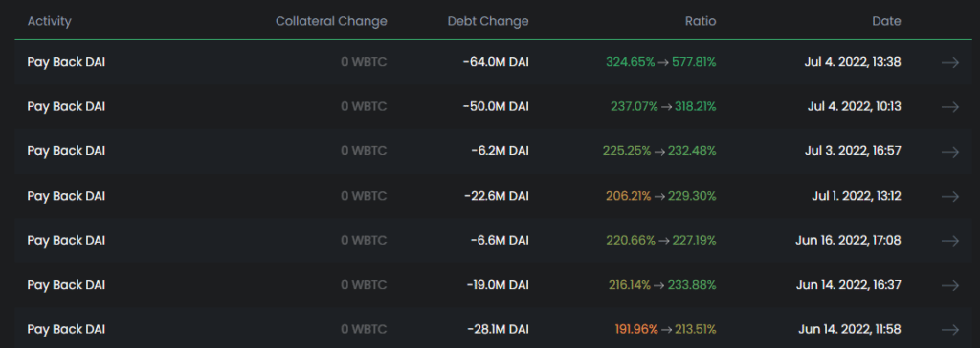Click the 191.96% to 213.51% ratio
The image size is (980, 348).
tap(665, 329)
